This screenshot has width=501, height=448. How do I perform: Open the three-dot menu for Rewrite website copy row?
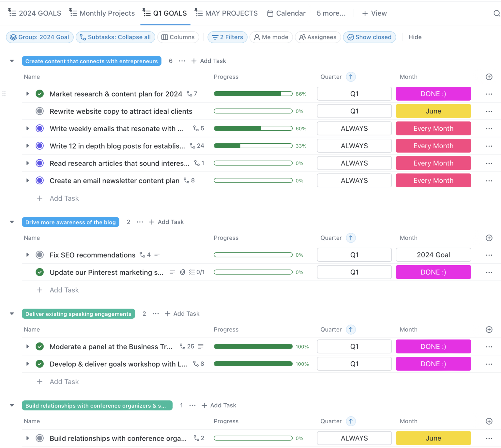click(x=489, y=111)
